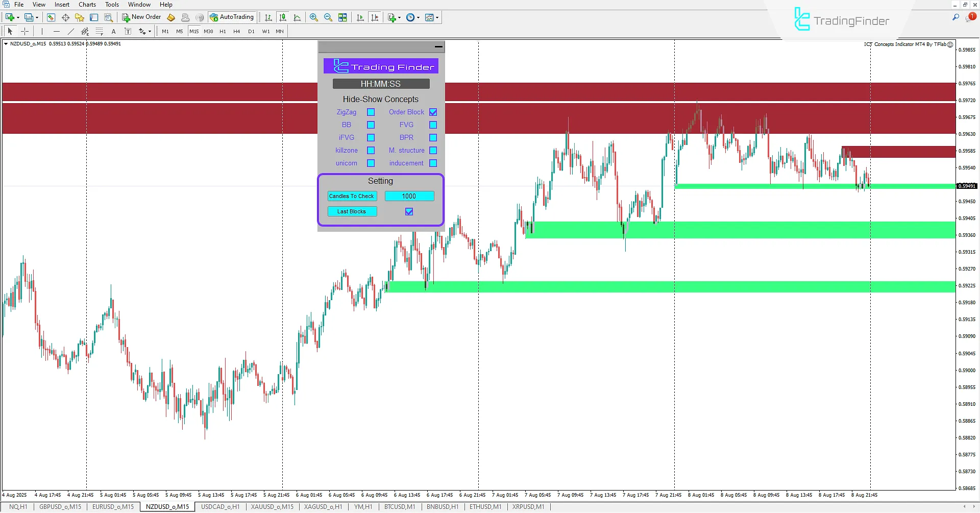Open the Charts menu

(87, 5)
